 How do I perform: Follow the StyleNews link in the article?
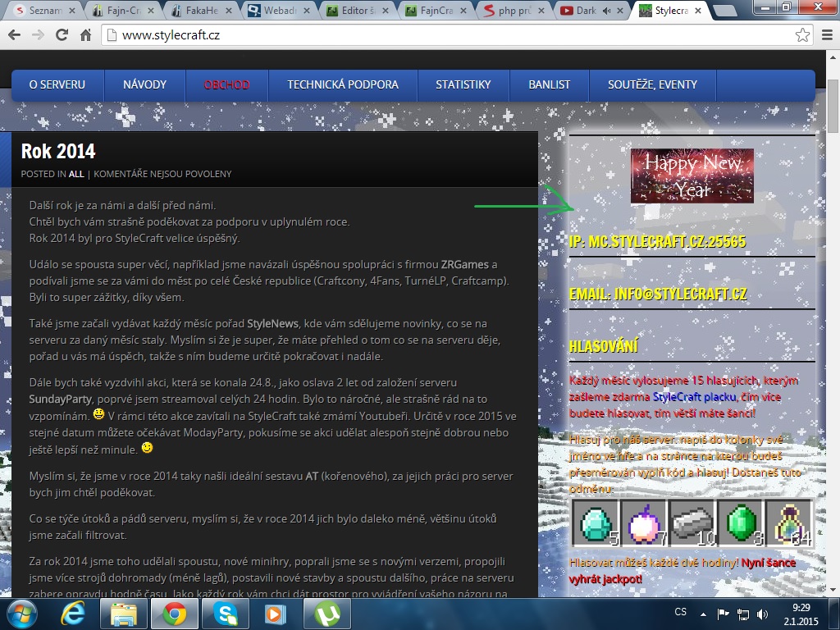point(272,323)
